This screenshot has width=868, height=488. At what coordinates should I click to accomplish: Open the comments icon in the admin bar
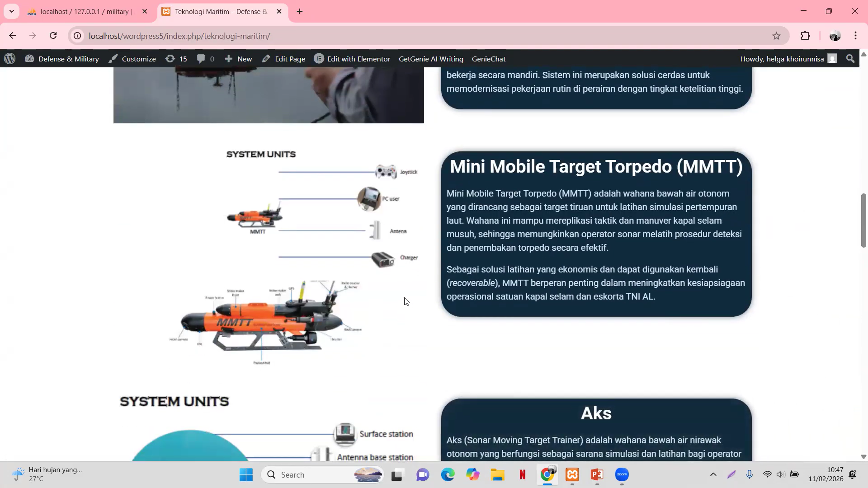205,59
